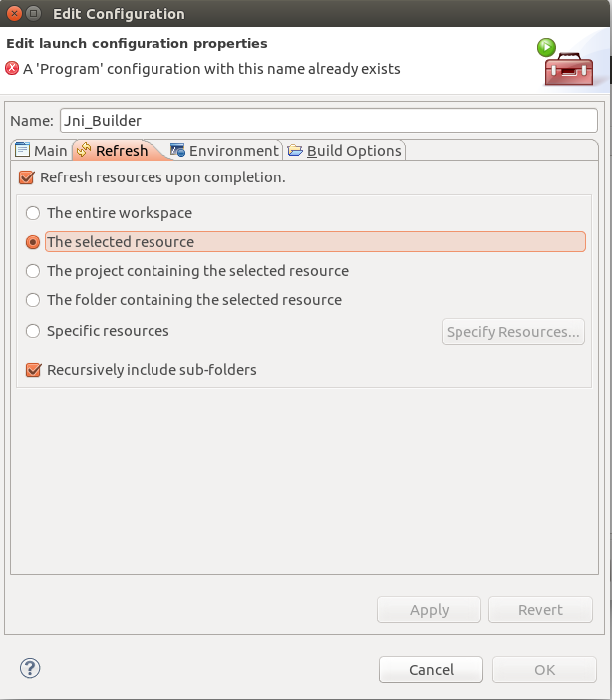Switch to the Environment tab
This screenshot has width=612, height=700.
pyautogui.click(x=225, y=150)
